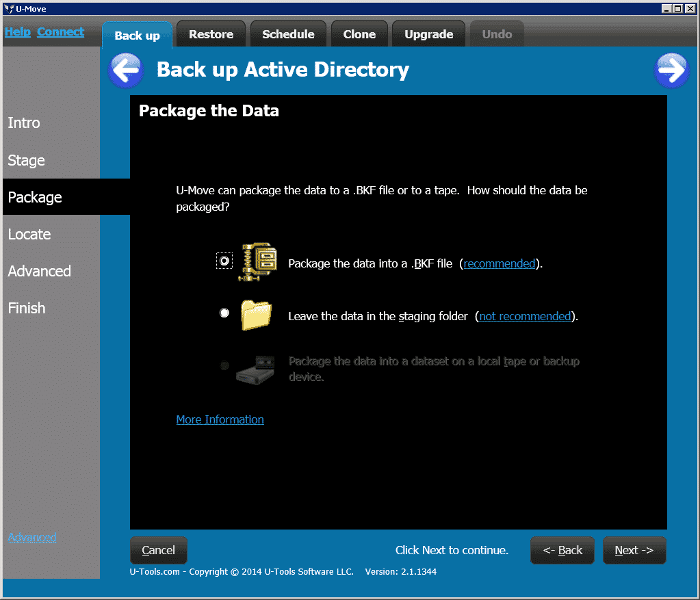Go to the Intro step in sidebar
This screenshot has height=600, width=700.
point(24,122)
